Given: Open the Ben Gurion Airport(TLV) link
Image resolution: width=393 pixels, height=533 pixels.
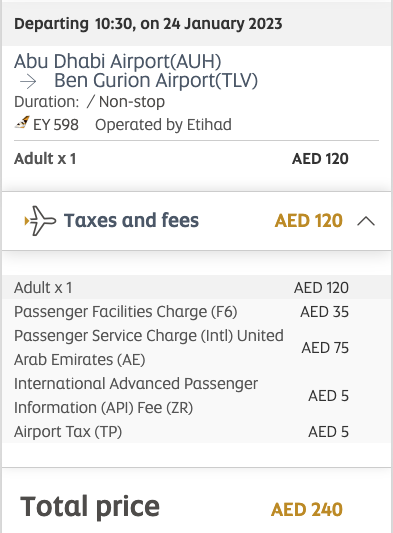Looking at the screenshot, I should pos(156,81).
